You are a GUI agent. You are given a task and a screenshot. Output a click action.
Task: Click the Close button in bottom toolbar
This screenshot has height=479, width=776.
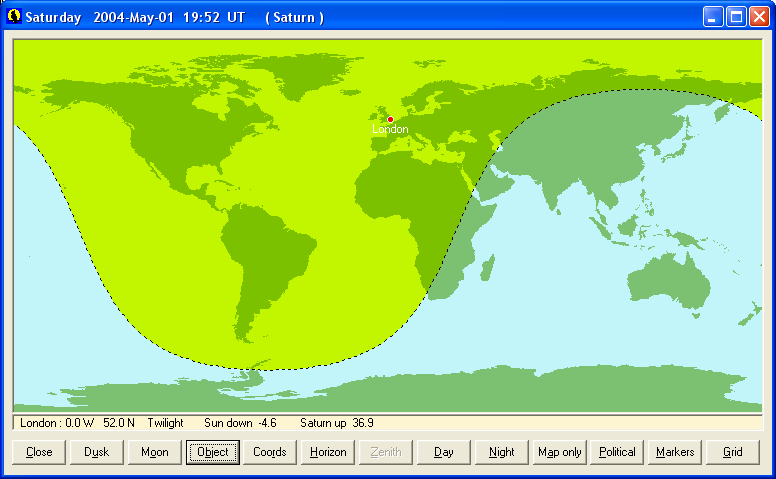pyautogui.click(x=39, y=452)
